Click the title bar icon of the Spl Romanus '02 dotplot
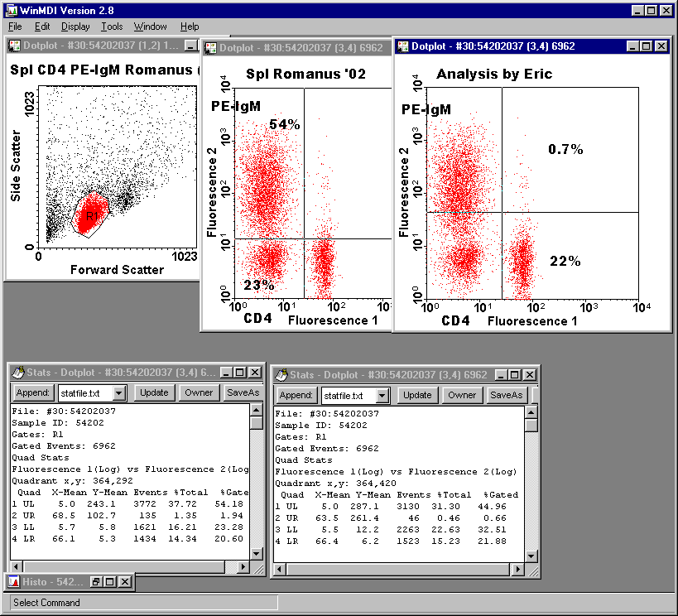 point(211,48)
